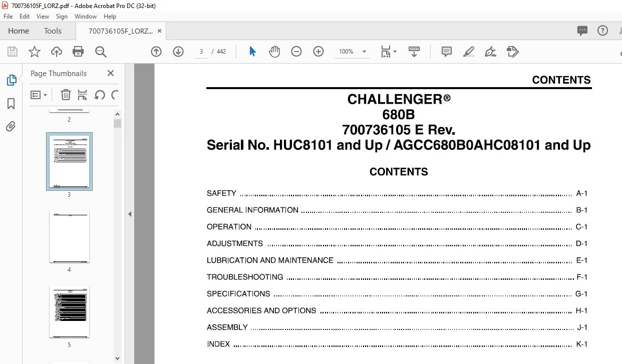Screen dimensions: 622x364
Task: Open Page Thumbnails panel icon in sidebar
Action: 11,80
